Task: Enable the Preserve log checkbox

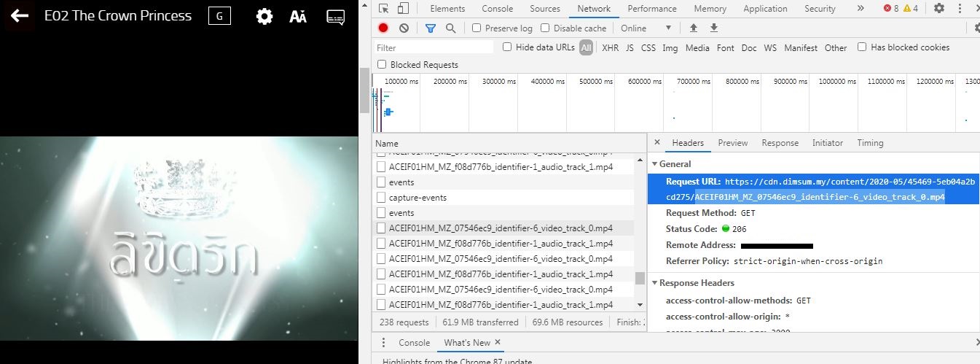Action: [477, 28]
